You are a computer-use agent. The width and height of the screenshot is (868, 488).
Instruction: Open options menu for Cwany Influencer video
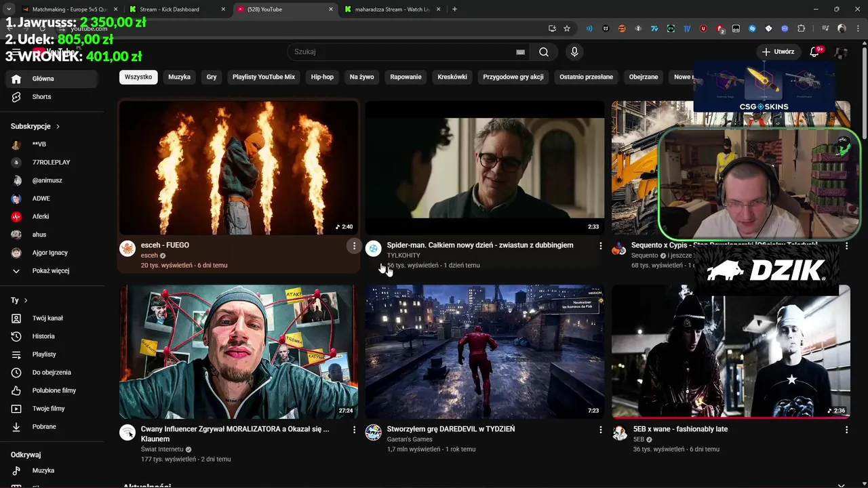click(x=354, y=430)
